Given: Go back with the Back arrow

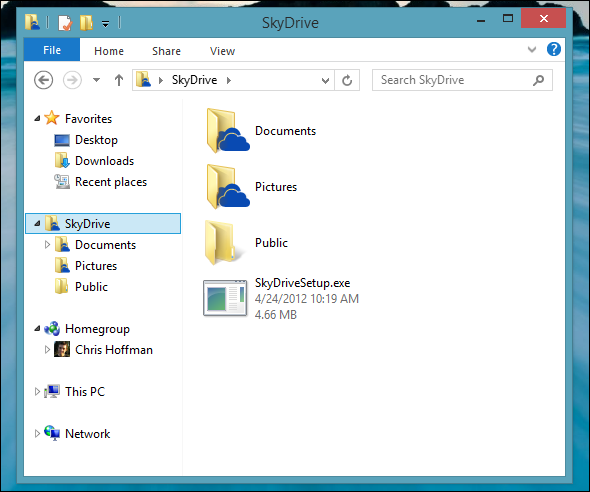Looking at the screenshot, I should click(x=44, y=80).
